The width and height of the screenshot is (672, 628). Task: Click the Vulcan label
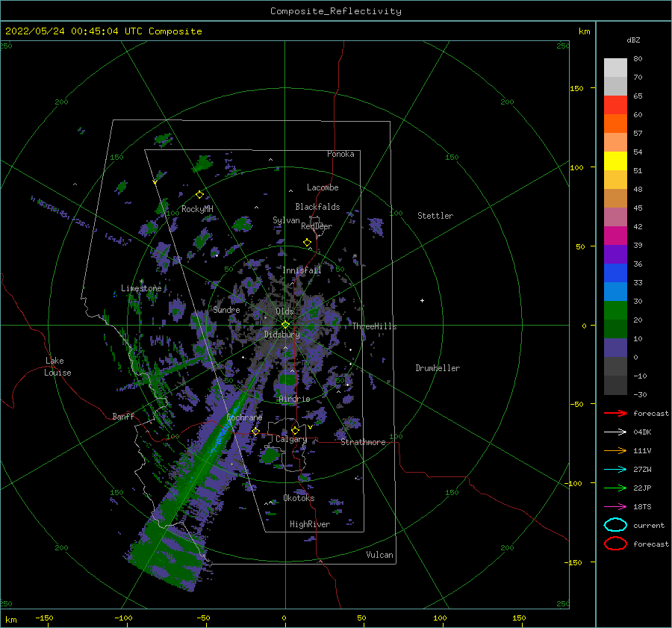coord(379,555)
